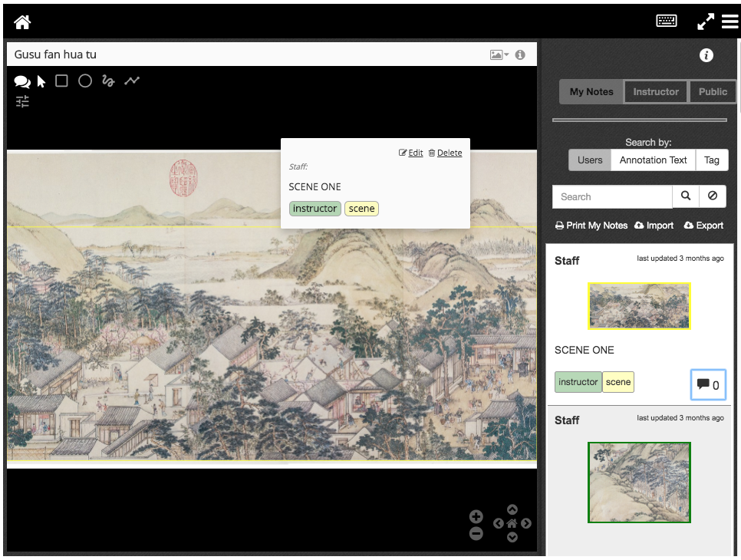Click the Gusu fan hua tu title
This screenshot has width=741, height=560.
coord(55,54)
